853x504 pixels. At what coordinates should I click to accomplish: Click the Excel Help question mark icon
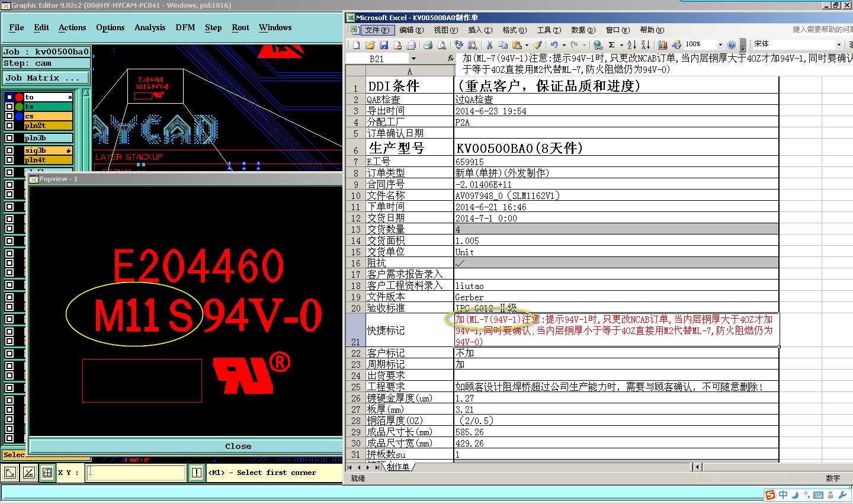(x=732, y=45)
